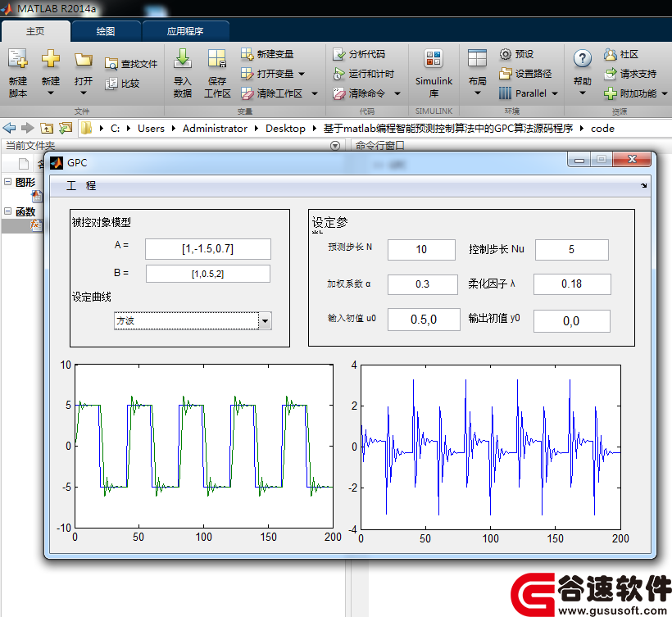Click the 加权系数 α field
Screen dimensions: 672x617
pyautogui.click(x=423, y=284)
